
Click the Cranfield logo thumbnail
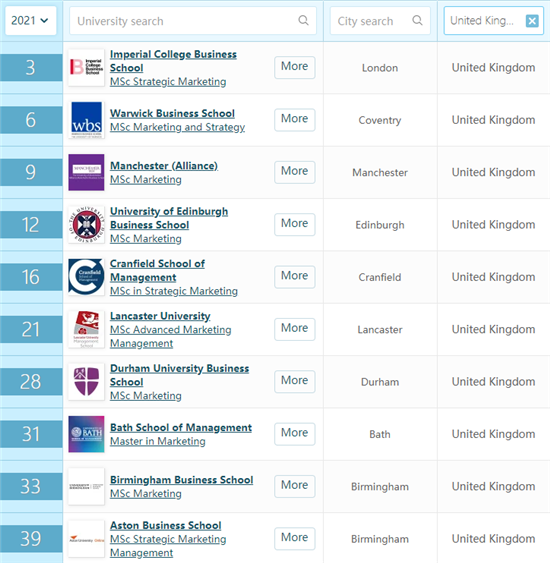click(x=87, y=277)
